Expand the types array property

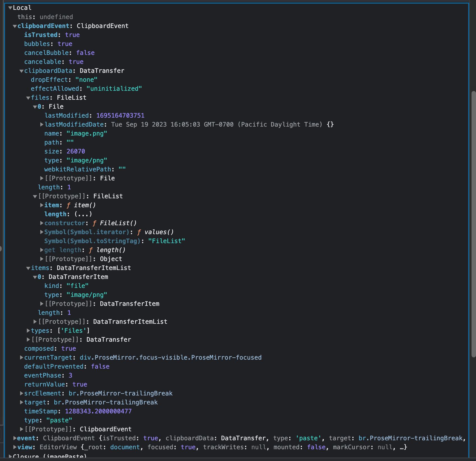pyautogui.click(x=28, y=330)
